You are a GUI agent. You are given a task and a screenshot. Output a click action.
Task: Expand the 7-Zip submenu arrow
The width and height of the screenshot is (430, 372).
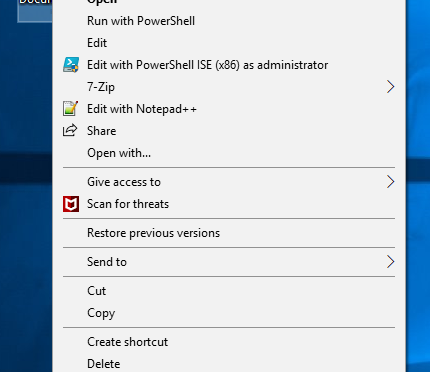[390, 87]
